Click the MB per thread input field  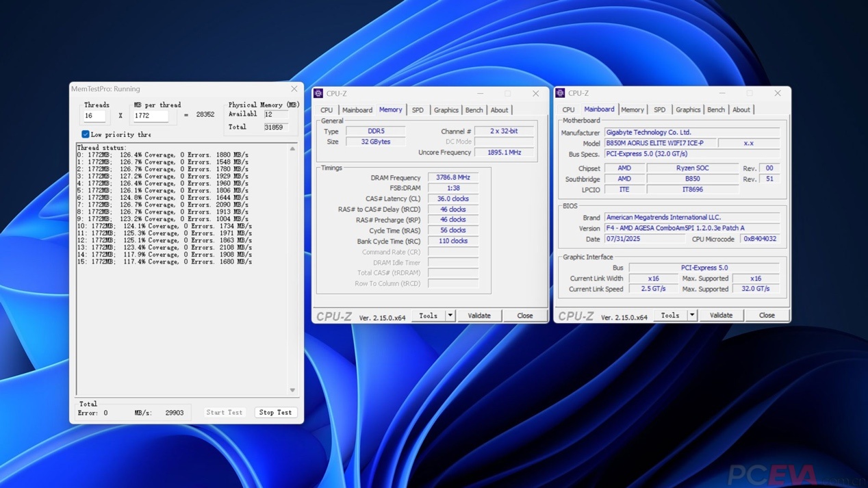[x=151, y=116]
